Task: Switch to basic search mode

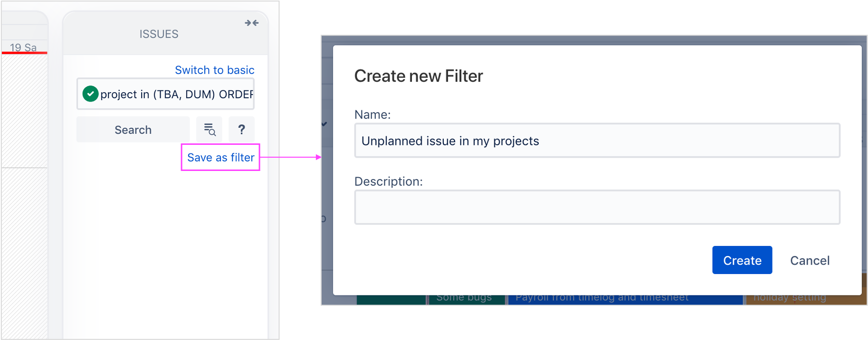Action: click(x=214, y=70)
